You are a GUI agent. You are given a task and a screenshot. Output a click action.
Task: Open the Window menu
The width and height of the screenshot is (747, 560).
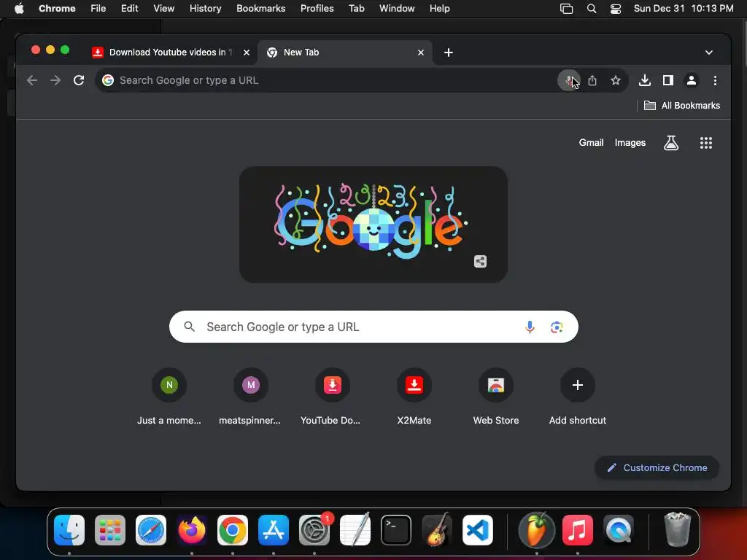(397, 9)
